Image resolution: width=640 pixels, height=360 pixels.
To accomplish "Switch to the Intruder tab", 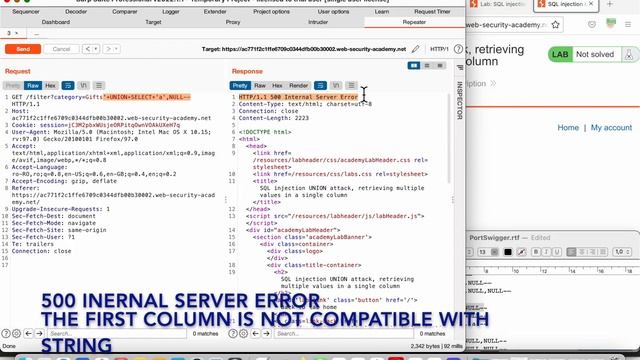I will [318, 22].
